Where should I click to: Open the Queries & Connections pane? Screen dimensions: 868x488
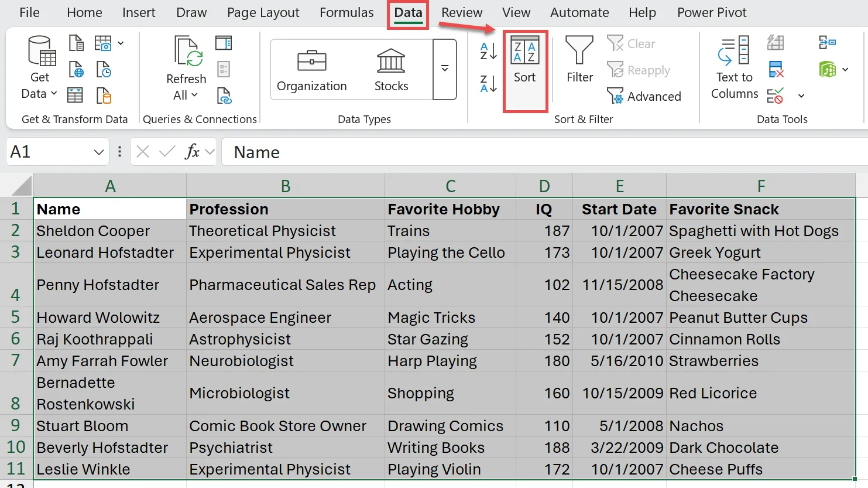click(x=223, y=43)
